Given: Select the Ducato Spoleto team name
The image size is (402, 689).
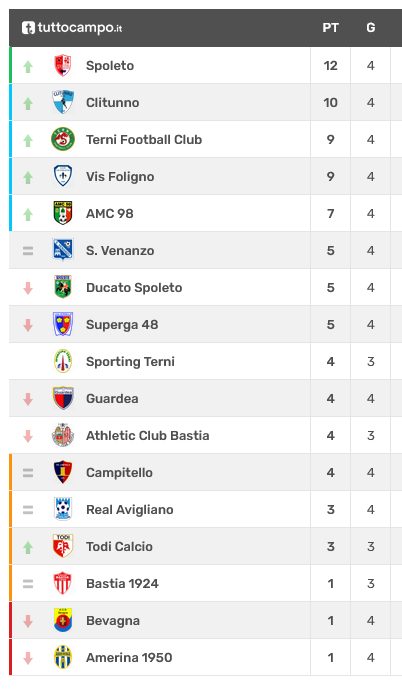Looking at the screenshot, I should pos(134,287).
